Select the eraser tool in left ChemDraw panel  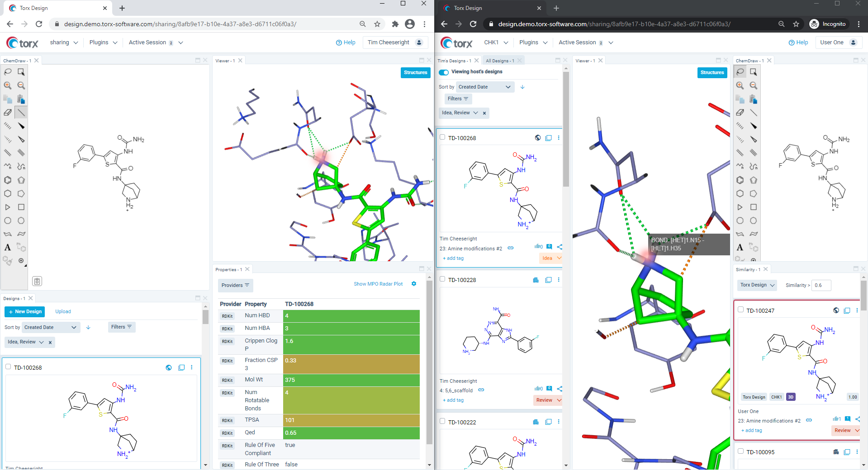point(8,113)
